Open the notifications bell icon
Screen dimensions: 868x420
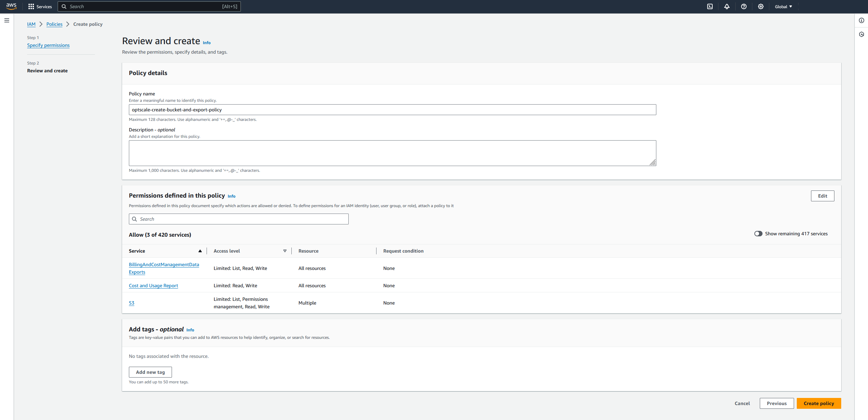click(x=727, y=6)
